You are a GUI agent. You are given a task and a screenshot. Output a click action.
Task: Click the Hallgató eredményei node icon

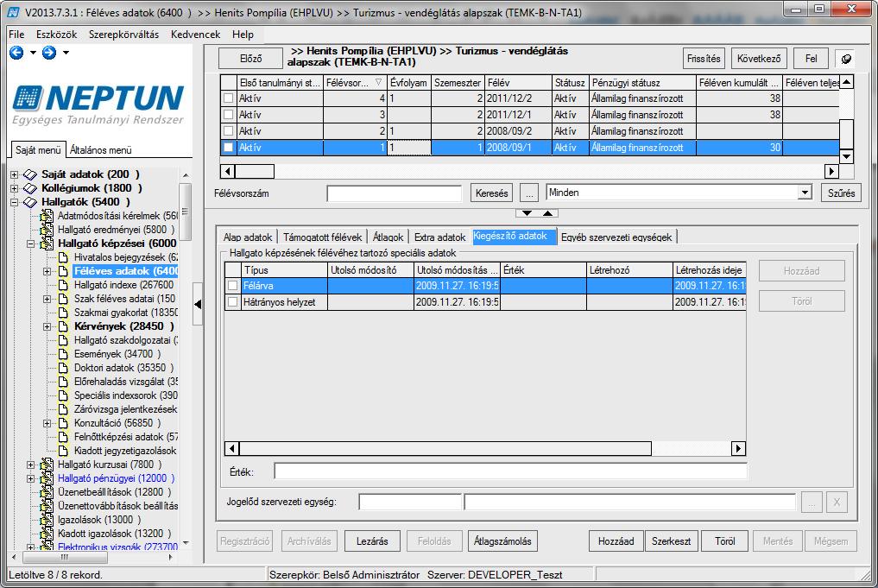pyautogui.click(x=47, y=230)
